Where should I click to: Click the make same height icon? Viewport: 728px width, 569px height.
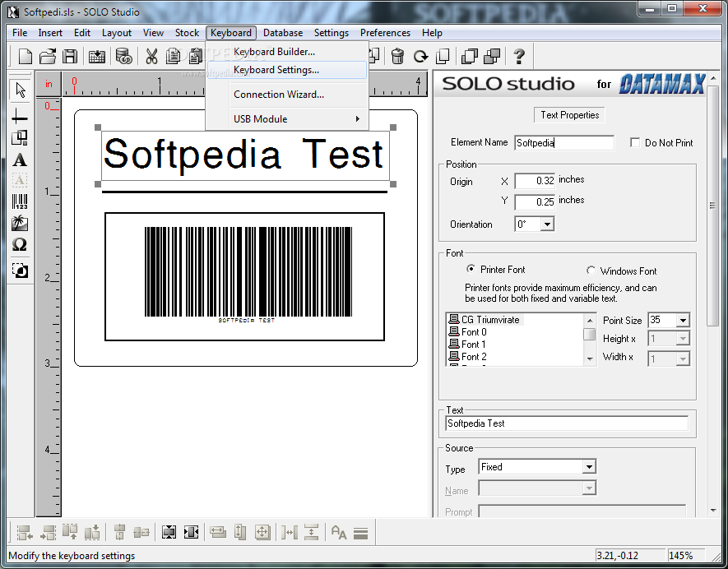tap(240, 532)
